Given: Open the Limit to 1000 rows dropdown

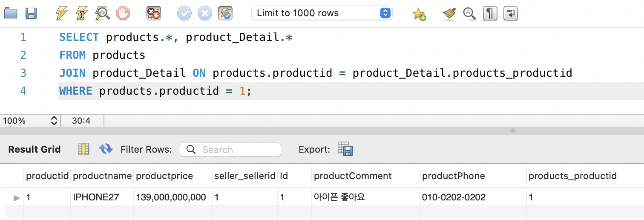Looking at the screenshot, I should coord(322,13).
